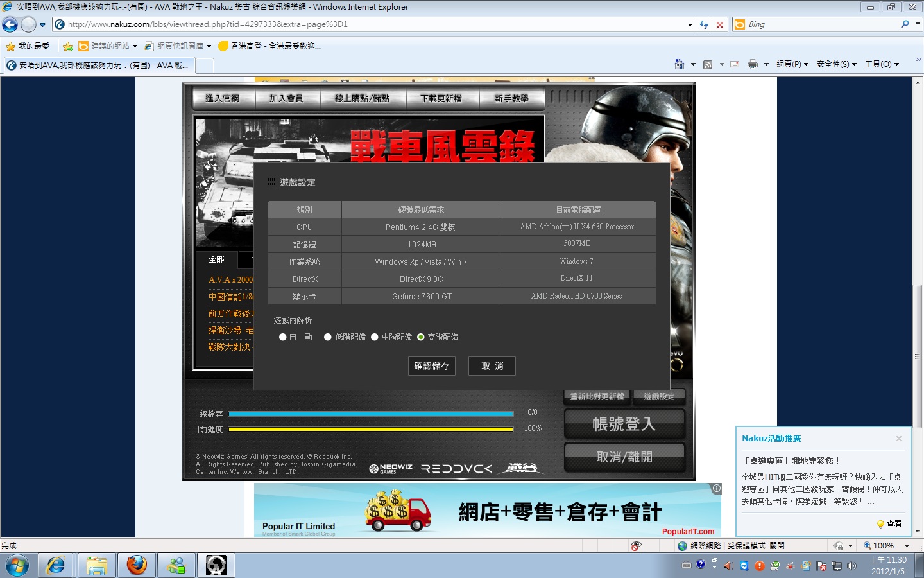Launch Firefox from the taskbar
Viewport: 924px width, 578px height.
136,565
